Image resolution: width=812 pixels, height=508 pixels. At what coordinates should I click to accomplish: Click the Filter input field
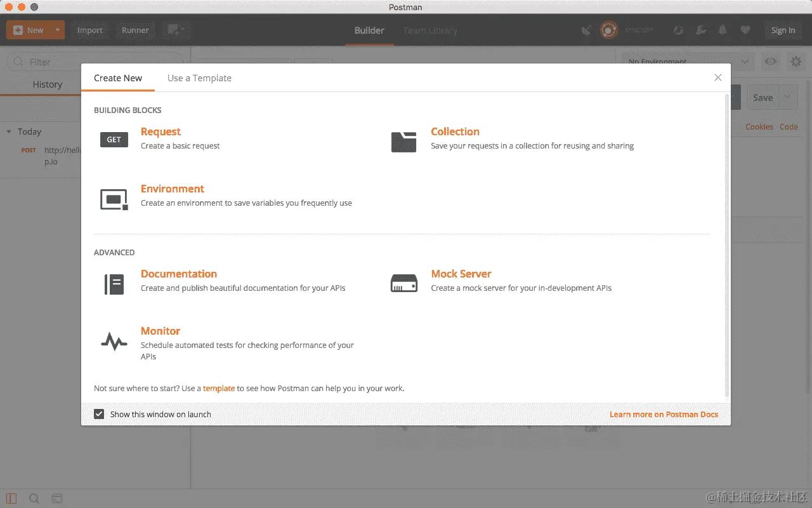[95, 62]
